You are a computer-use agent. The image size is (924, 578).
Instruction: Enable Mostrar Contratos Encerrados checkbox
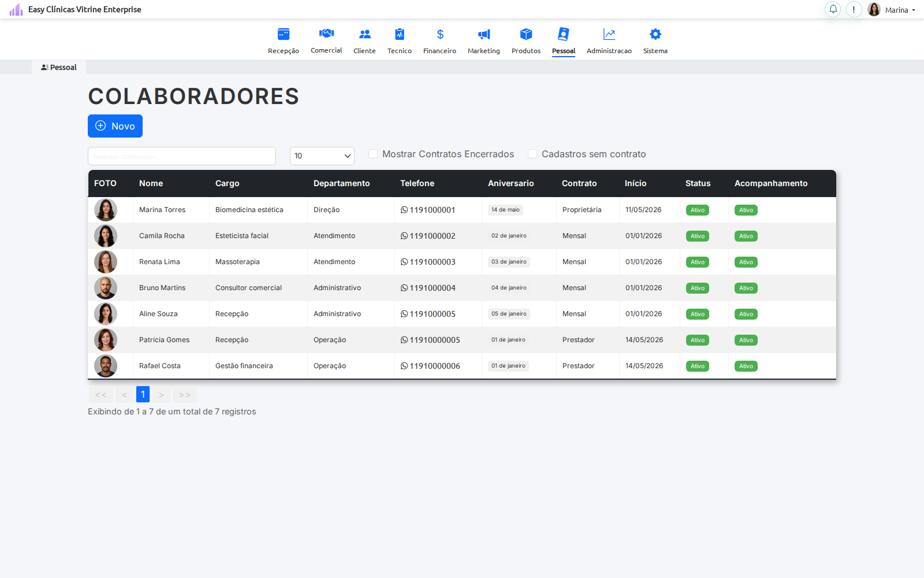click(x=373, y=154)
